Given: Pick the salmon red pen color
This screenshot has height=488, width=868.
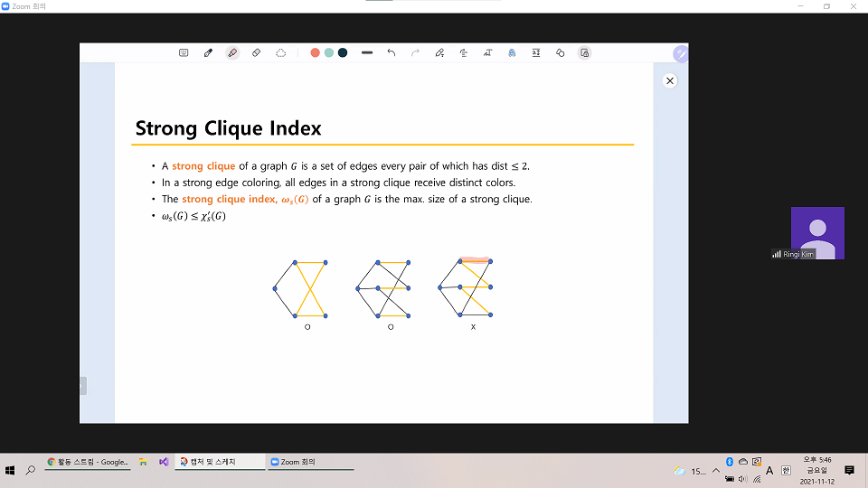Looking at the screenshot, I should coord(316,53).
